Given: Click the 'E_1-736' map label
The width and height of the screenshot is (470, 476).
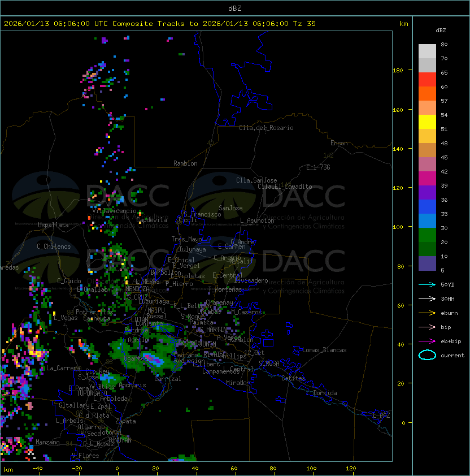Looking at the screenshot, I should [318, 167].
